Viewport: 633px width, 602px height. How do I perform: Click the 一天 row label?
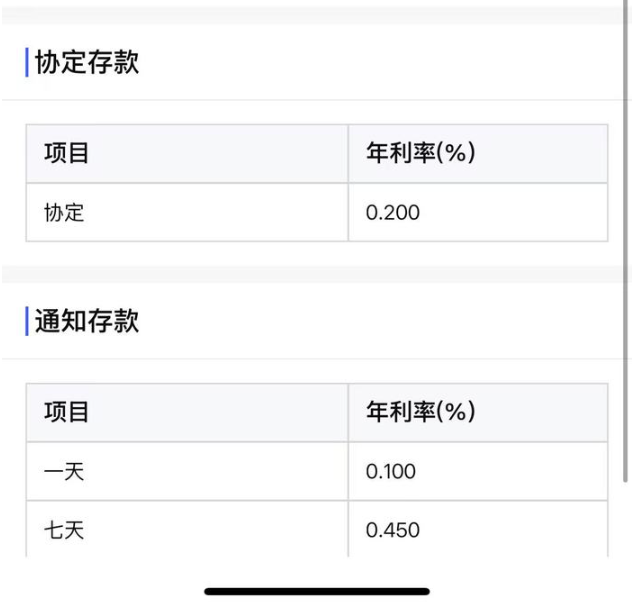tap(64, 472)
